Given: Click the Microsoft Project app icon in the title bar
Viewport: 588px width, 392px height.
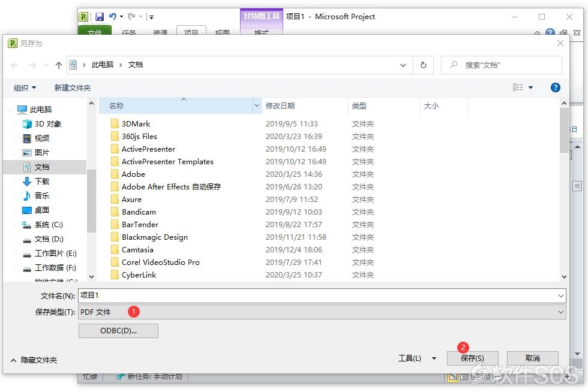Looking at the screenshot, I should coord(83,17).
